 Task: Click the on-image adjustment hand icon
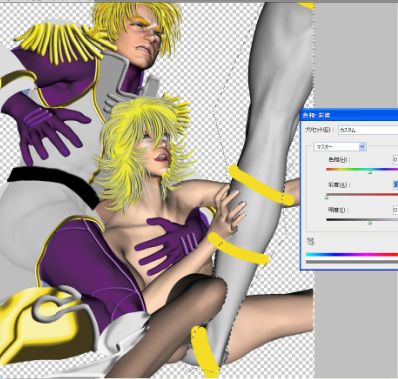[x=311, y=241]
